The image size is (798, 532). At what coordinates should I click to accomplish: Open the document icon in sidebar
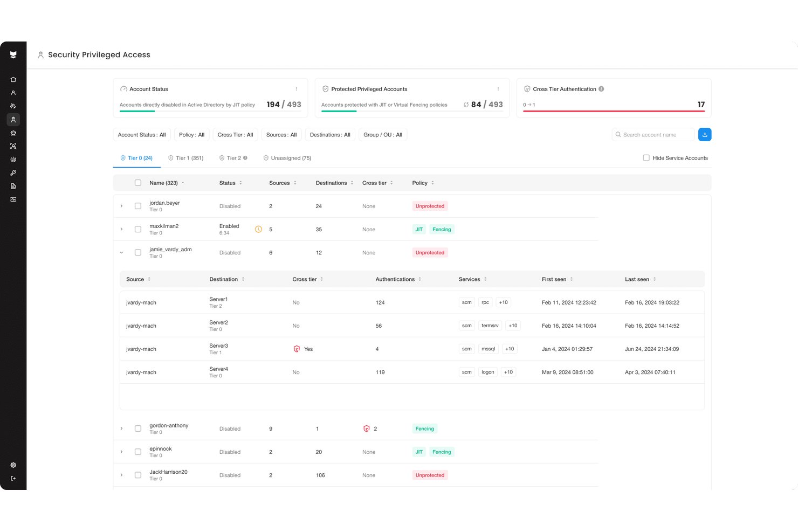coord(13,186)
